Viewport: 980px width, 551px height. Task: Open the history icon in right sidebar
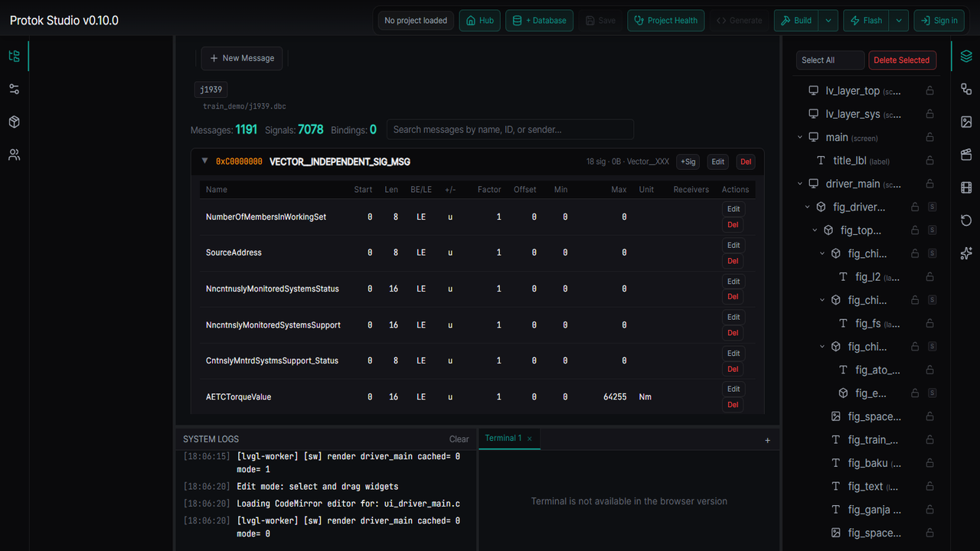pyautogui.click(x=966, y=220)
